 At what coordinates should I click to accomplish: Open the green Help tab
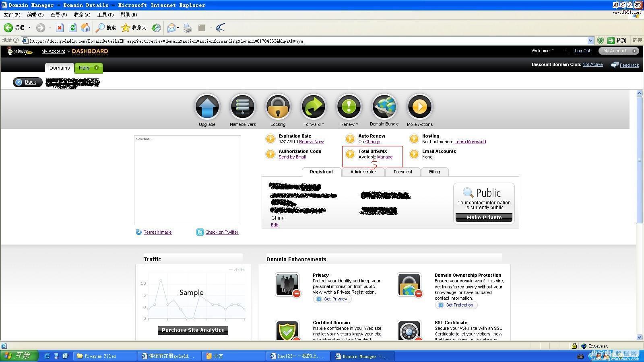(89, 68)
